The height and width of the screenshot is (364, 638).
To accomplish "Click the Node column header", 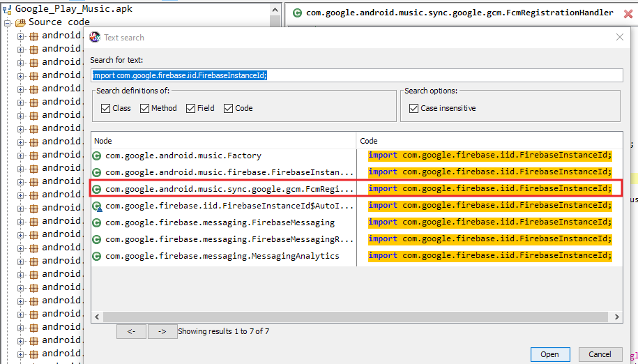I will [223, 141].
